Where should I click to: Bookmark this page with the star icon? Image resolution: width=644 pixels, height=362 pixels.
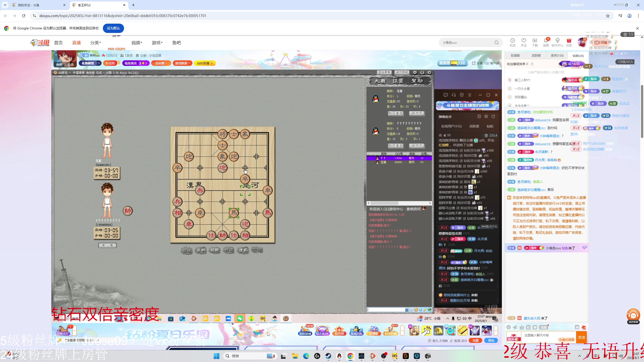608,16
